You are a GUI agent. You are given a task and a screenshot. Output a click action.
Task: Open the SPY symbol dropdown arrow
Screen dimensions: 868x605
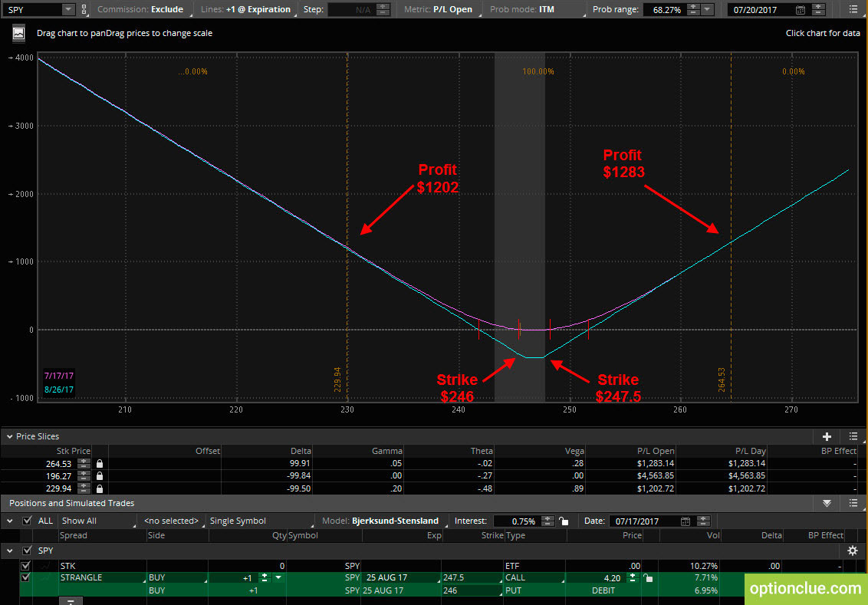[68, 9]
